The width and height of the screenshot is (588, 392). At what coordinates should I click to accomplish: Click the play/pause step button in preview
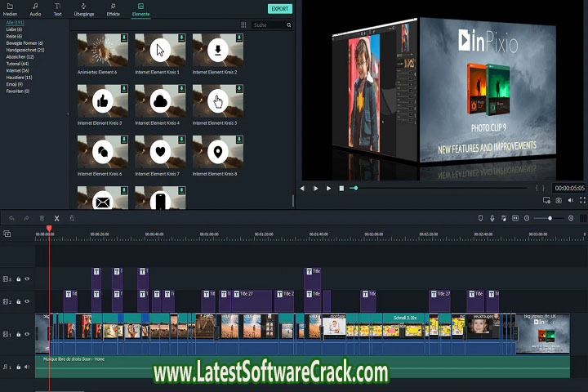pos(315,189)
